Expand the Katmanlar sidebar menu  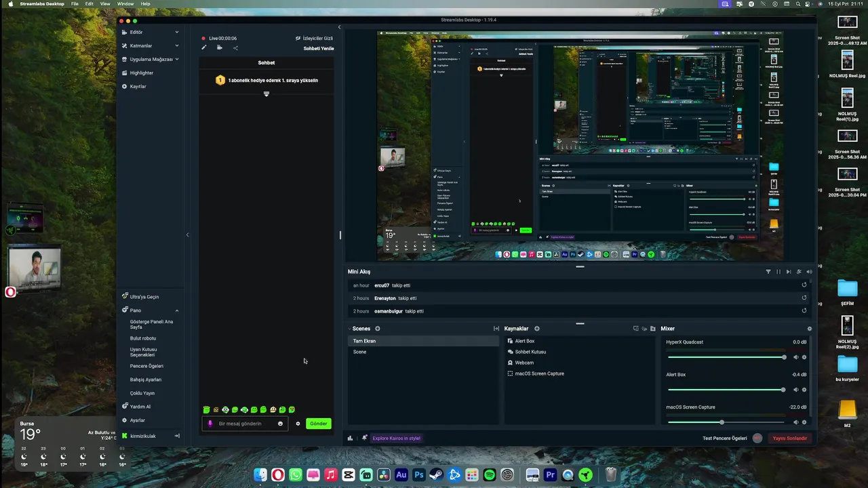coord(177,45)
